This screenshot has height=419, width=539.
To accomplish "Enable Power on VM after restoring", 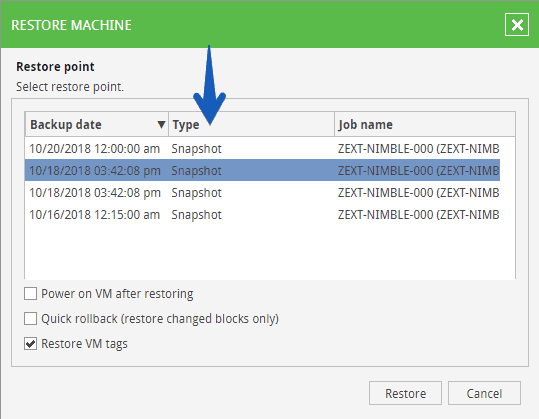I will [x=31, y=294].
